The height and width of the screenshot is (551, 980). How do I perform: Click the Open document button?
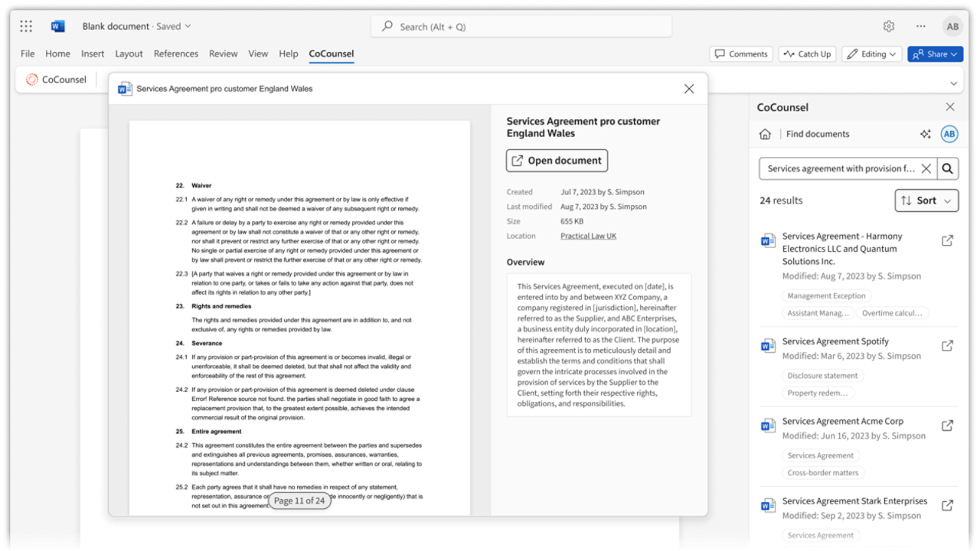[557, 161]
